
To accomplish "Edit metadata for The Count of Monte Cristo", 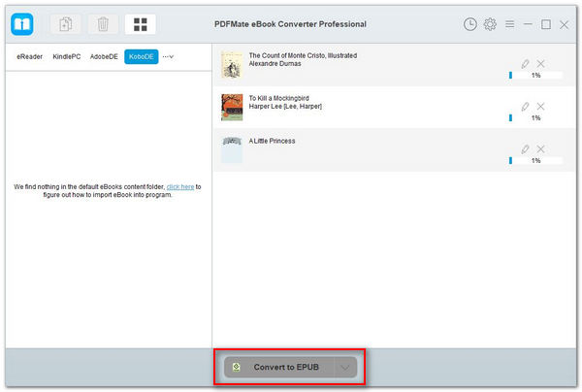I will pyautogui.click(x=525, y=64).
